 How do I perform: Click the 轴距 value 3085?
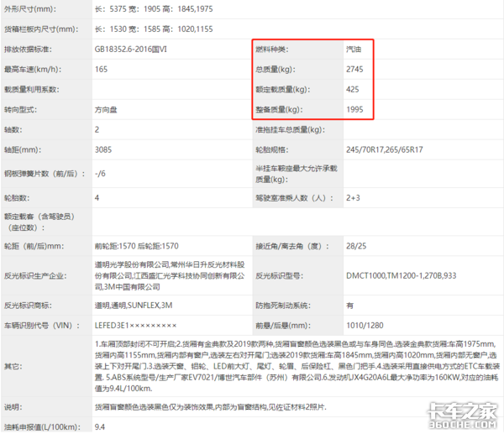(103, 150)
